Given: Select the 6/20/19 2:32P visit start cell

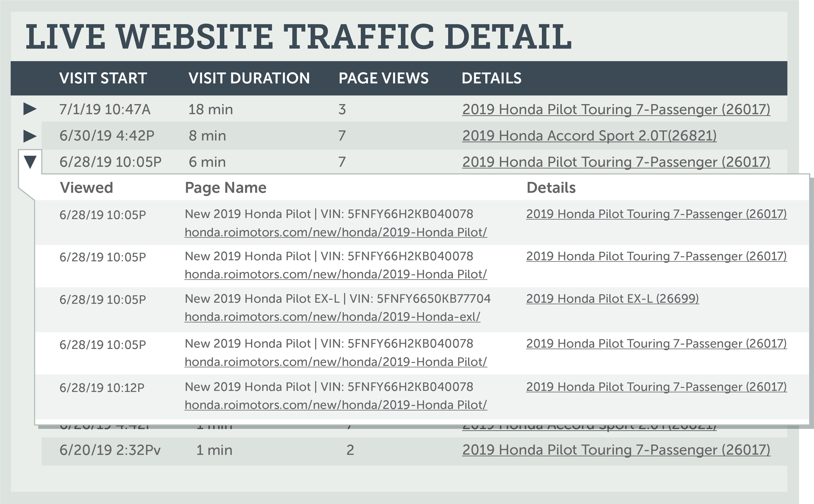Looking at the screenshot, I should (110, 450).
